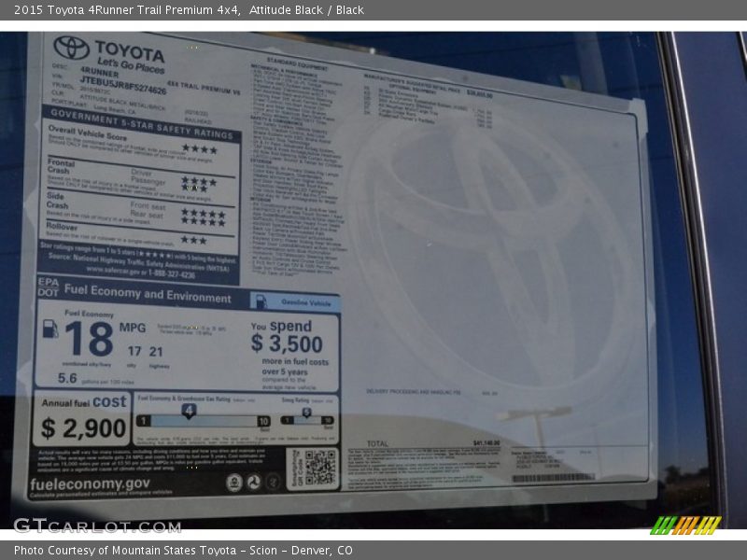The image size is (747, 560).
Task: Click the GTCARLOT.COM watermark
Action: click(96, 526)
